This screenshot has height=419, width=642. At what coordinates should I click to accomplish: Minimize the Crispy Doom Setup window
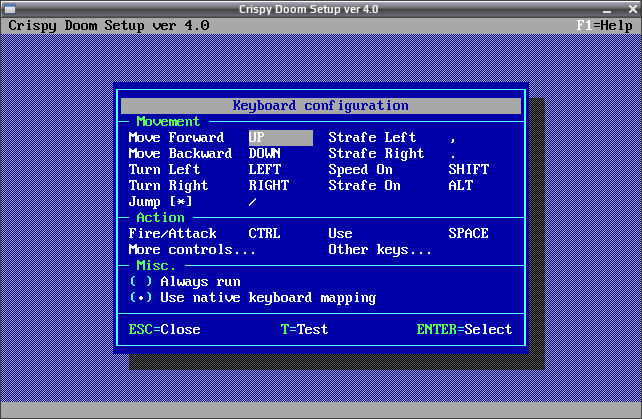[x=607, y=9]
